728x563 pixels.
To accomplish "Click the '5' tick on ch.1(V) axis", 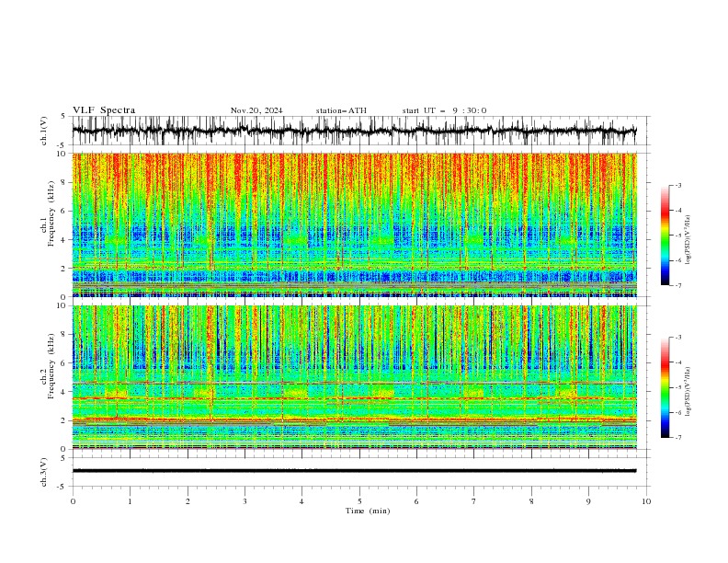I will tap(63, 117).
